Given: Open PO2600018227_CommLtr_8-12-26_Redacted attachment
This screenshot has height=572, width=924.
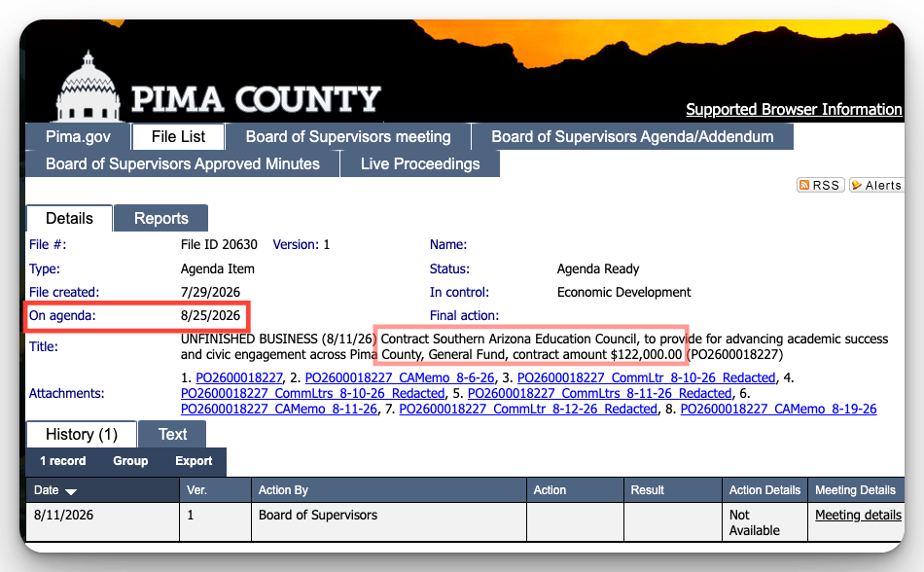Looking at the screenshot, I should 528,409.
